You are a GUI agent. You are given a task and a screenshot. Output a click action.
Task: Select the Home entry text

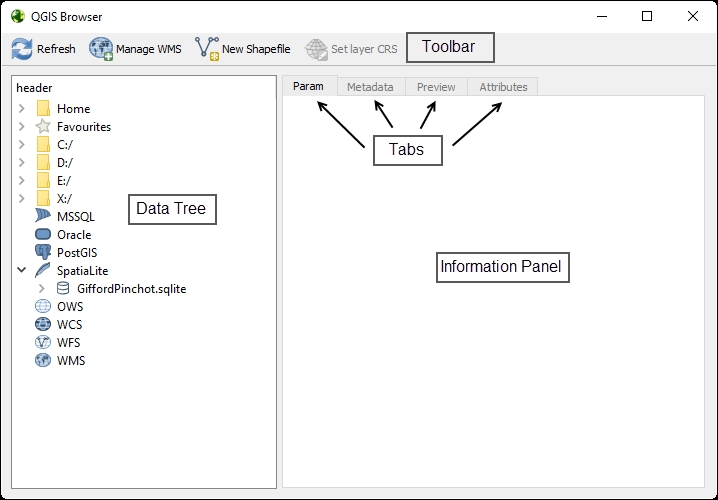point(74,109)
